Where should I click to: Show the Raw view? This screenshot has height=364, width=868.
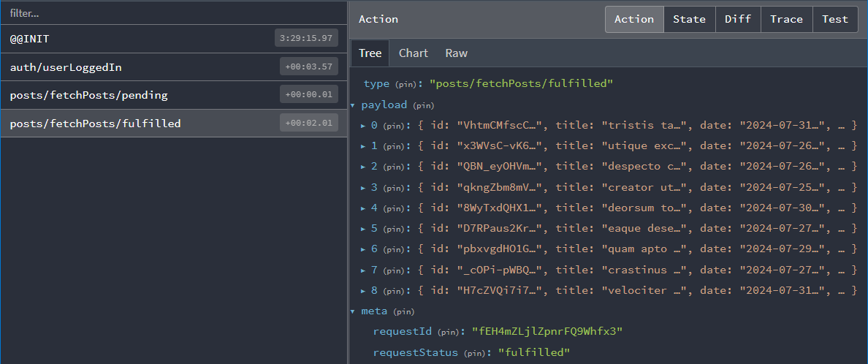click(x=456, y=53)
